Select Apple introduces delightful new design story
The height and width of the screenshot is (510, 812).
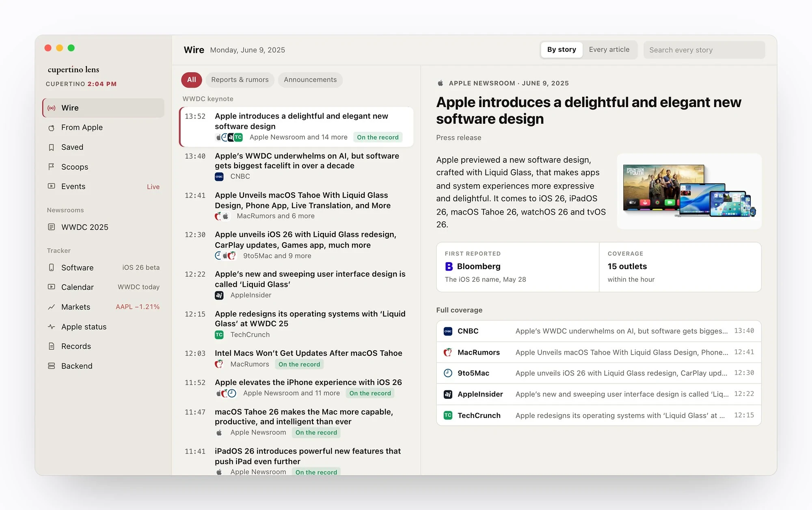[296, 127]
